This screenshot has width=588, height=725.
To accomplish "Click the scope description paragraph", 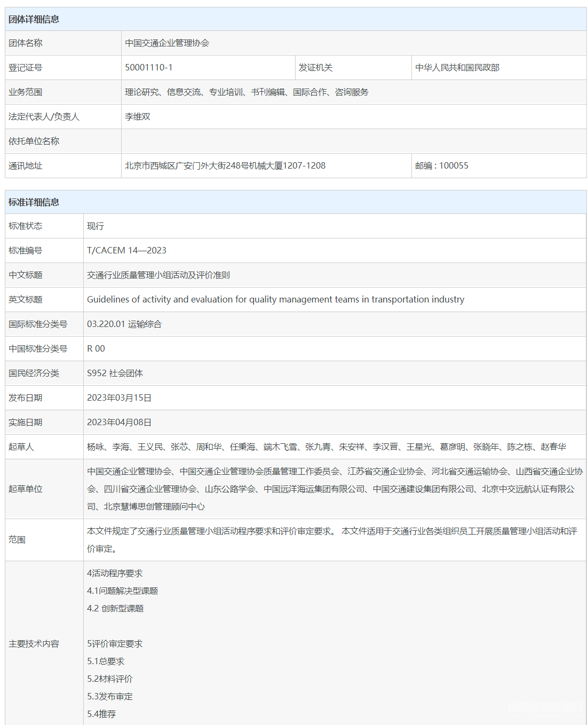I will pyautogui.click(x=332, y=540).
